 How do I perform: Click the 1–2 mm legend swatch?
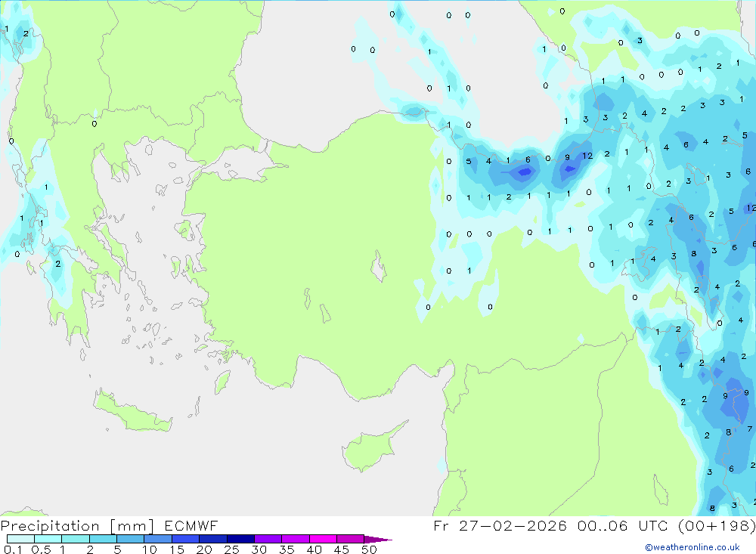tap(75, 539)
